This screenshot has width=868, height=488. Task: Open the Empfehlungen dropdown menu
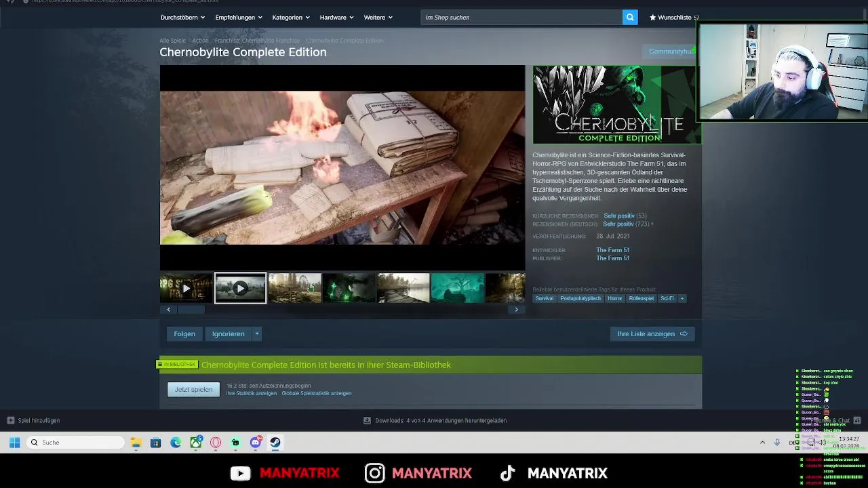[238, 18]
